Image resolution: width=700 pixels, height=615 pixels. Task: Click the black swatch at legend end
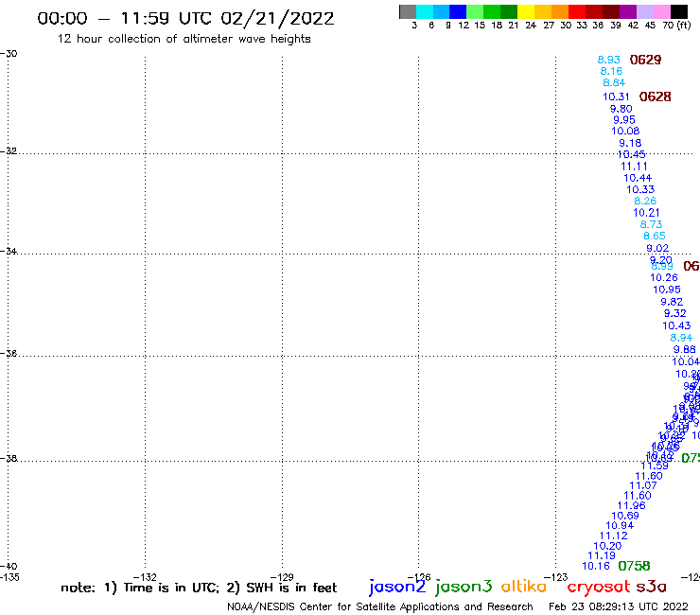coord(679,11)
